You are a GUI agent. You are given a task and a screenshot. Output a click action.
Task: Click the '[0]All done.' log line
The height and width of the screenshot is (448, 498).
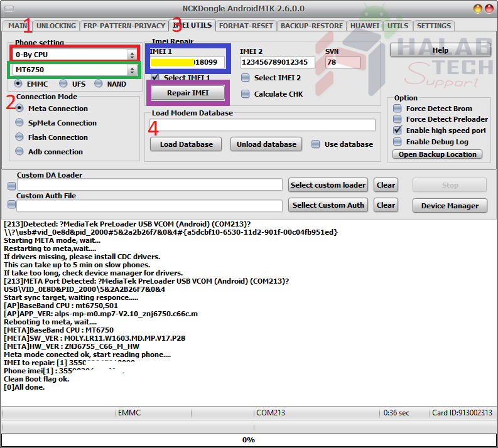(24, 387)
